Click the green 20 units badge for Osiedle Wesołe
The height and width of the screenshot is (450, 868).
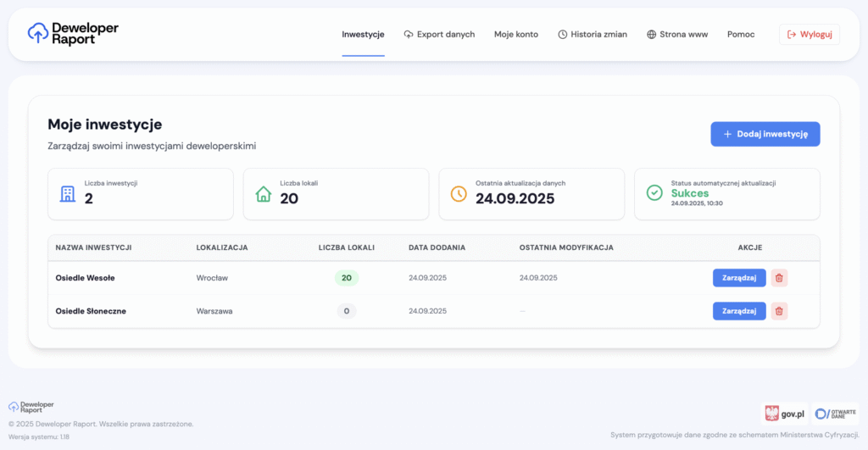coord(346,278)
